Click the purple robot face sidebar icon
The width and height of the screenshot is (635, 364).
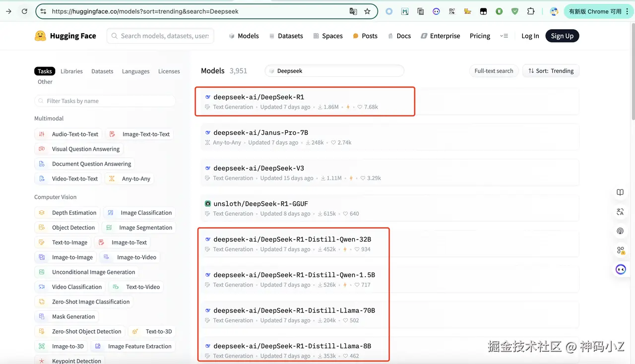(x=621, y=269)
